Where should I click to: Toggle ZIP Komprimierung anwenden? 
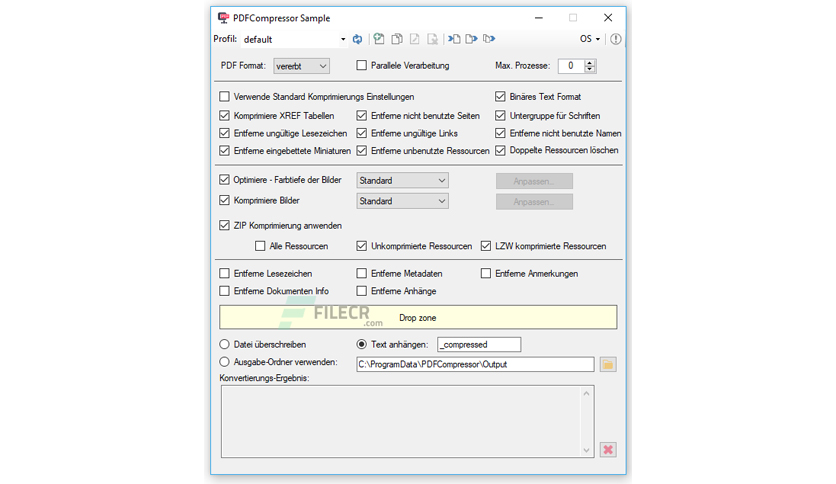[x=224, y=225]
